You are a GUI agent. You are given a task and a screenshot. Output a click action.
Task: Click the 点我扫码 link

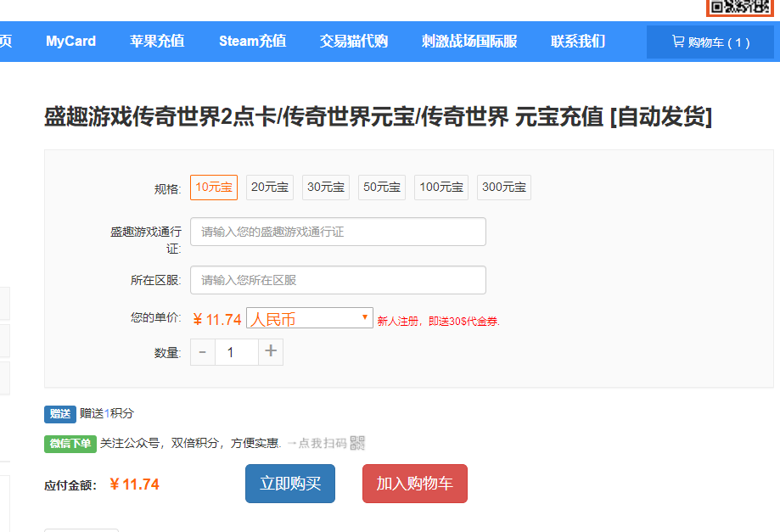point(322,443)
